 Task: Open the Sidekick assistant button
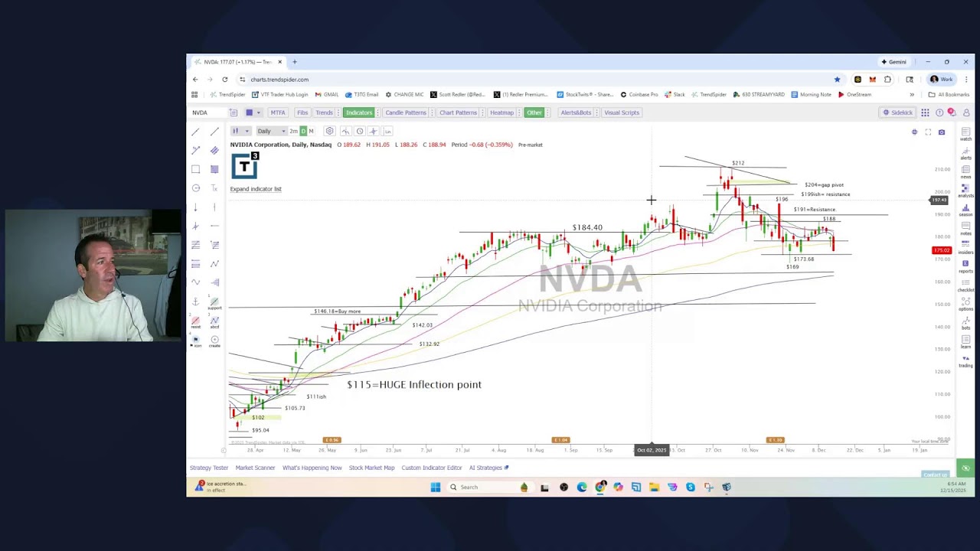point(897,112)
